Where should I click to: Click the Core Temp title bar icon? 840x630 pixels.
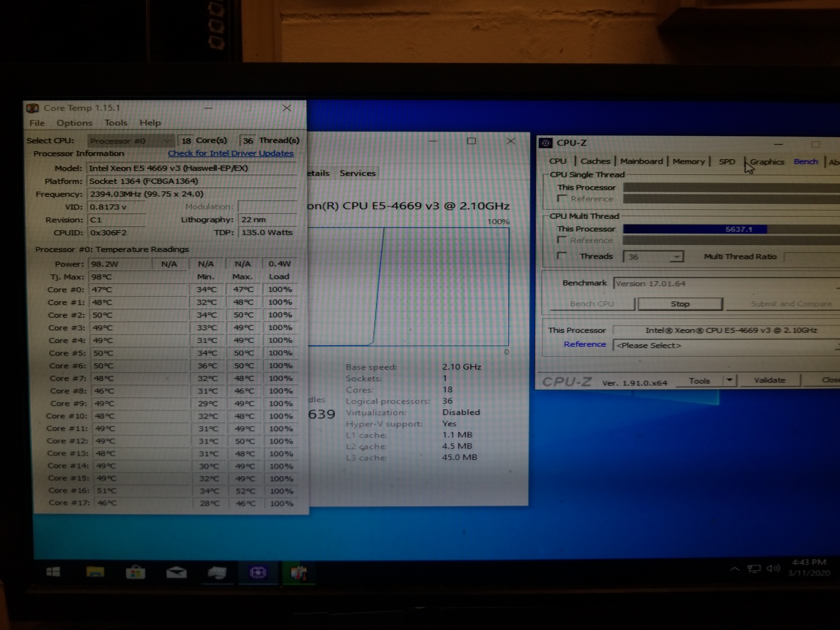click(33, 108)
